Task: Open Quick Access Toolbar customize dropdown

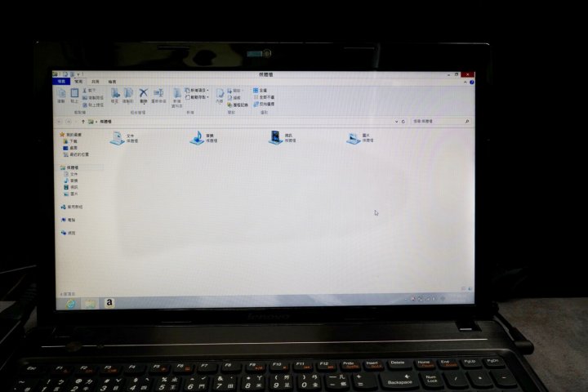Action: (78, 74)
